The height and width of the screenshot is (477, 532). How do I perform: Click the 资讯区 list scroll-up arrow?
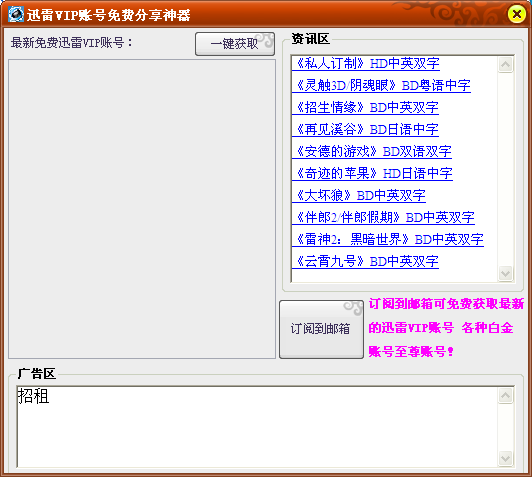point(506,64)
